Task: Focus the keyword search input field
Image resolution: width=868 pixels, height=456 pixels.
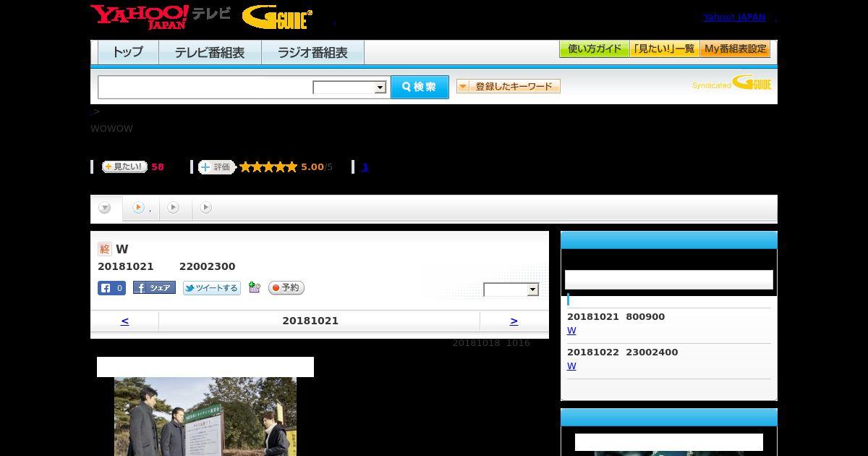Action: tap(205, 87)
